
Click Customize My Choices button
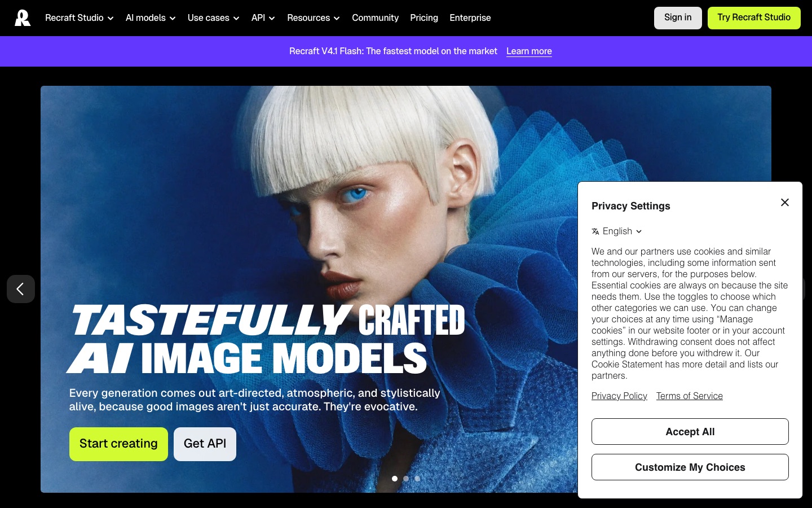pyautogui.click(x=690, y=467)
